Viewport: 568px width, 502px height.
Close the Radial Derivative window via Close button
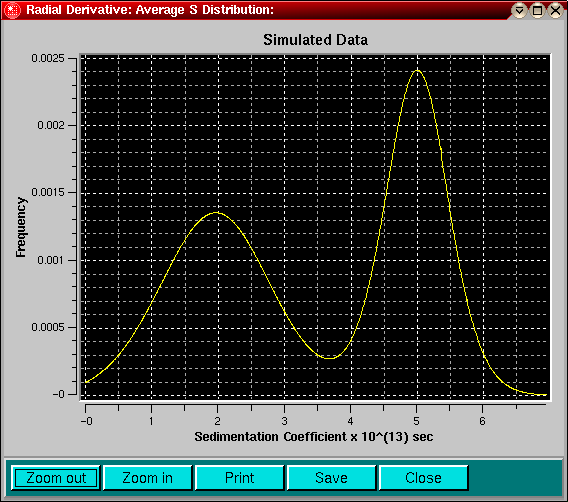(423, 478)
